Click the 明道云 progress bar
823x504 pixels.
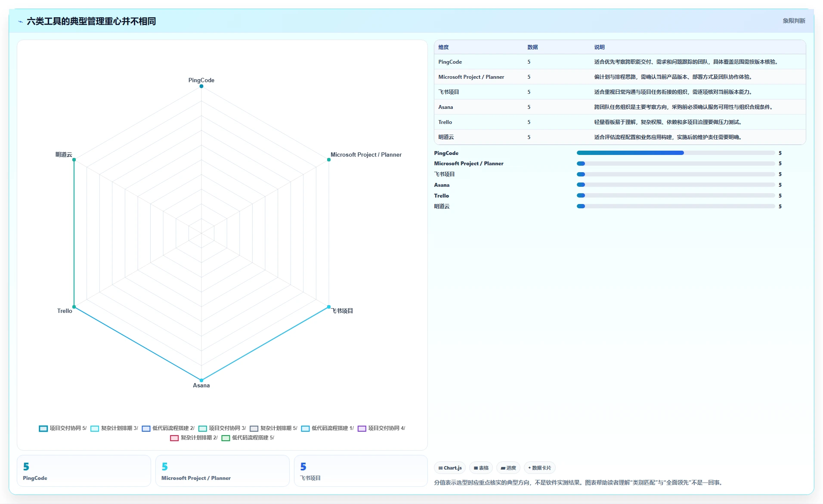click(675, 206)
